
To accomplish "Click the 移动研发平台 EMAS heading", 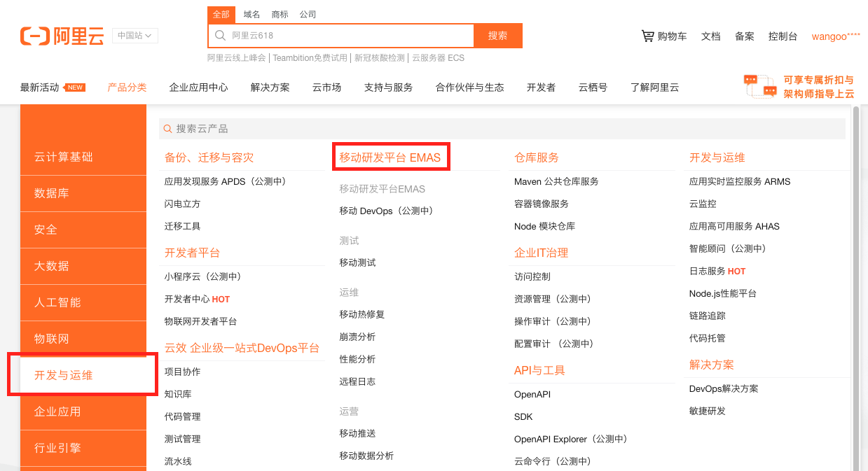I will tap(390, 157).
